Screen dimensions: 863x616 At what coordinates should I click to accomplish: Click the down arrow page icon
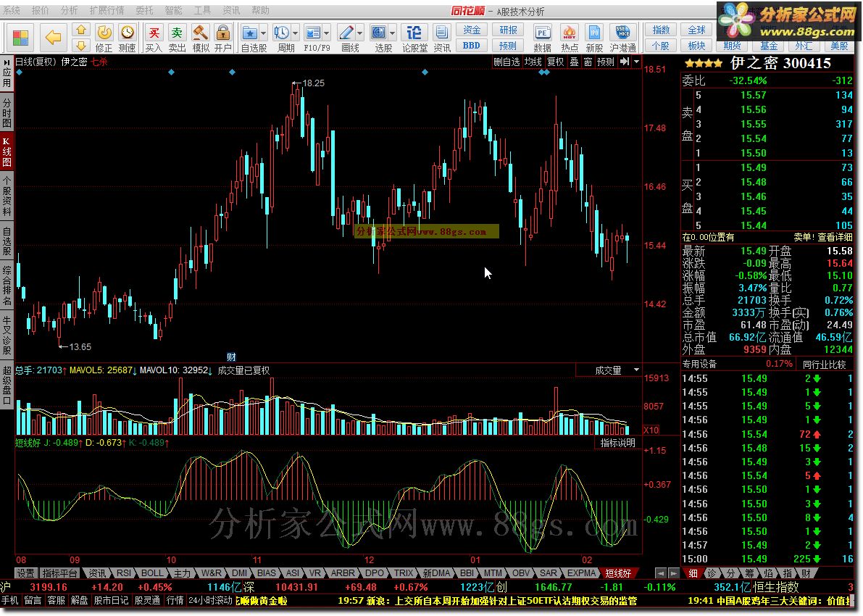81,45
